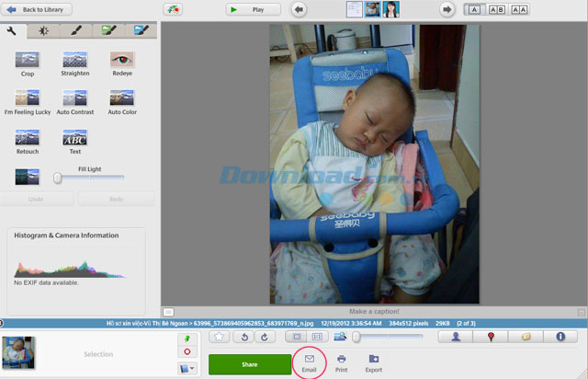Click the Export button
This screenshot has height=379, width=588.
(374, 363)
